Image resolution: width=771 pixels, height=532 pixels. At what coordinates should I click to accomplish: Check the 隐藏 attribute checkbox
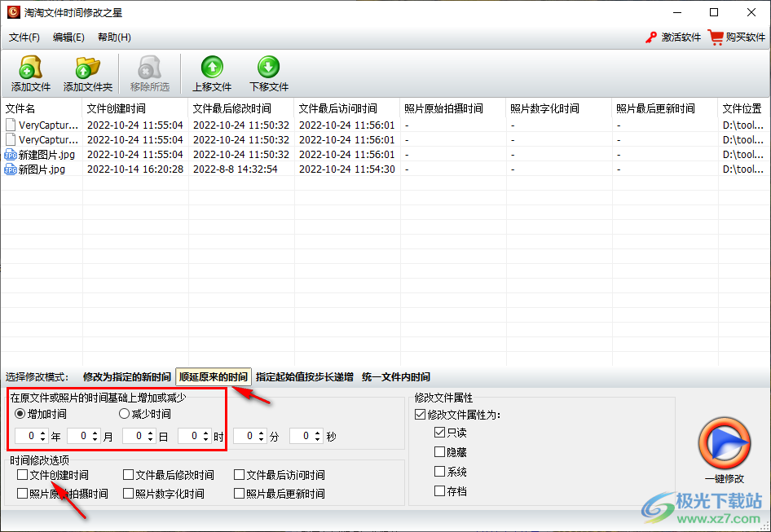pos(439,451)
